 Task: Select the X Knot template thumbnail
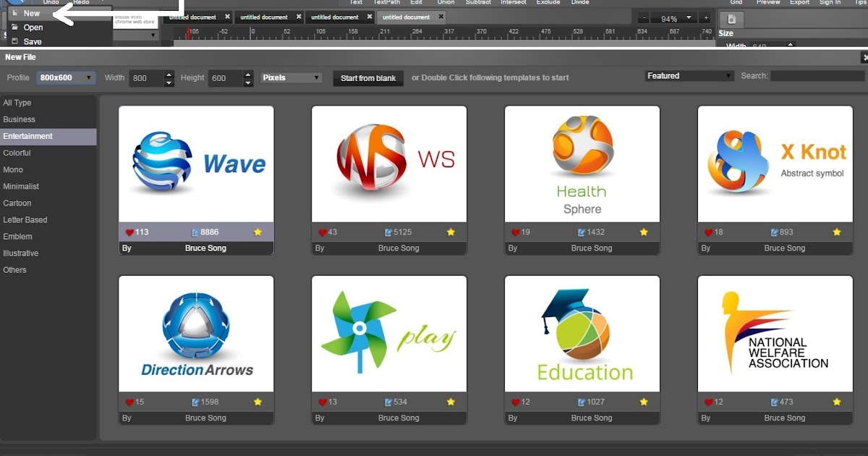pyautogui.click(x=775, y=164)
